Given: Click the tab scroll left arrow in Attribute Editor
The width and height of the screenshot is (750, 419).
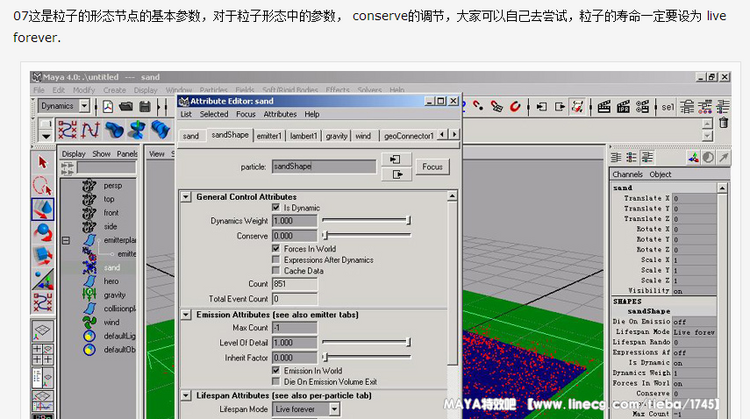Looking at the screenshot, I should (443, 134).
